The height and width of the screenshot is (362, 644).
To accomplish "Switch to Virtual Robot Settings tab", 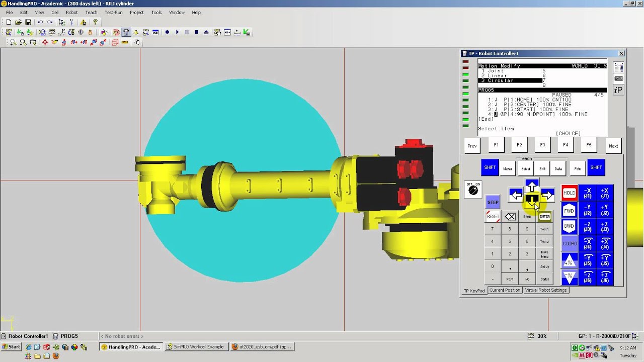I will 546,290.
